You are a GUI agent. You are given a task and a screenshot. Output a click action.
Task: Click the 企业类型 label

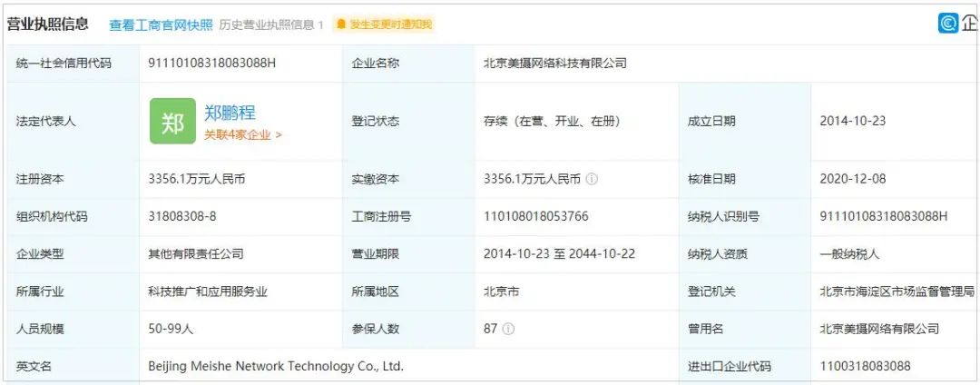[40, 254]
